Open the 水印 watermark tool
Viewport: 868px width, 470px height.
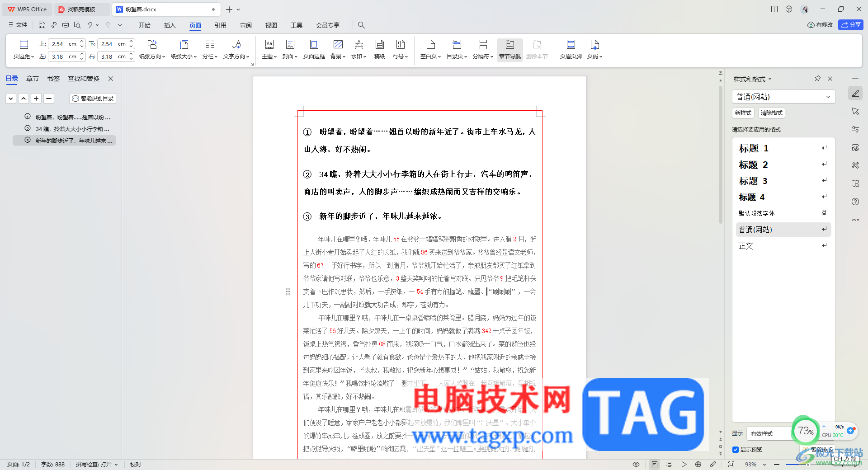(359, 49)
